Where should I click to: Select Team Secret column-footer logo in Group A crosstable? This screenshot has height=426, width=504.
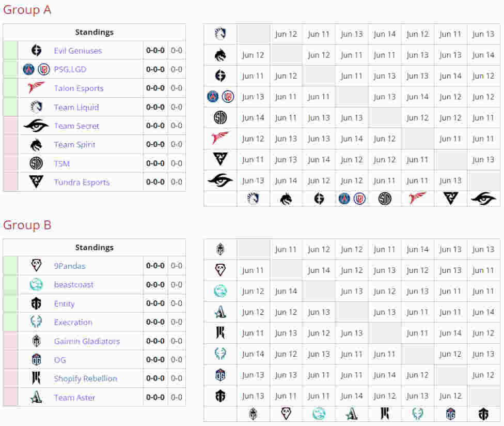coord(483,198)
